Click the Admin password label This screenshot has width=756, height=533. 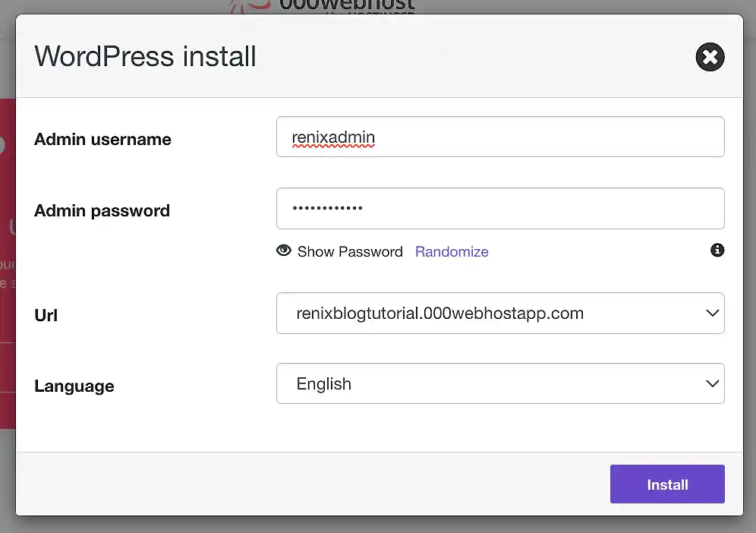pos(102,211)
